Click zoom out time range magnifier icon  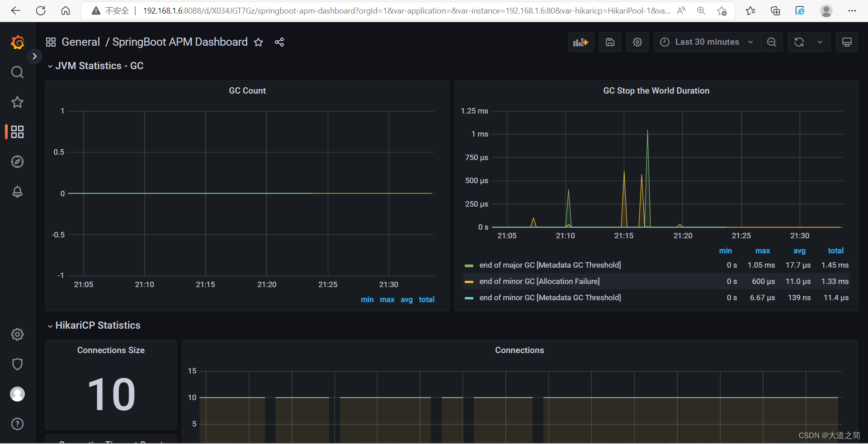click(x=772, y=42)
